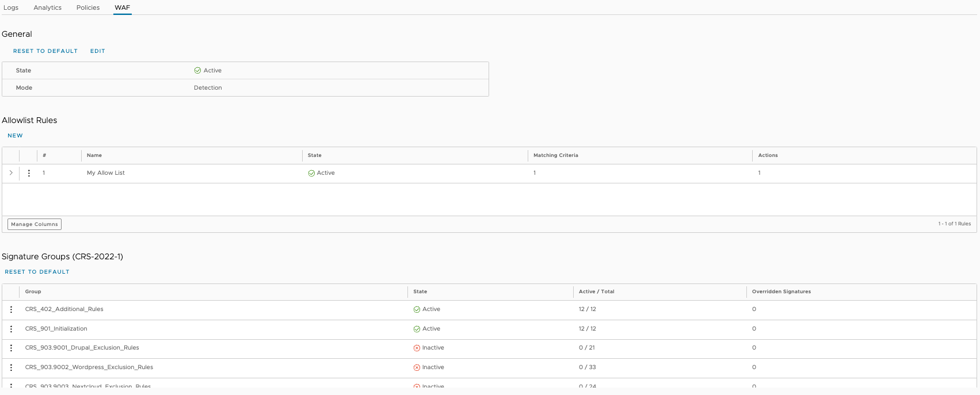The height and width of the screenshot is (395, 980).
Task: Click the Detection mode value
Action: click(208, 88)
